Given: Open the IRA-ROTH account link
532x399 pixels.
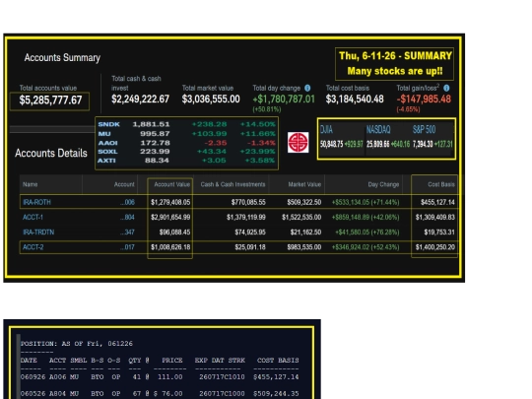Looking at the screenshot, I should [x=36, y=202].
